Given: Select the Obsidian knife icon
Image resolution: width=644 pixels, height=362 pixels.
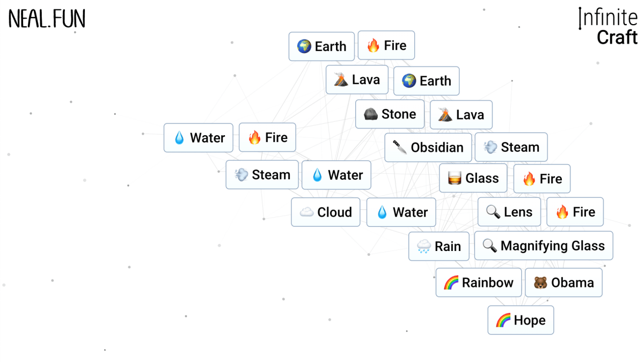Looking at the screenshot, I should click(x=400, y=147).
